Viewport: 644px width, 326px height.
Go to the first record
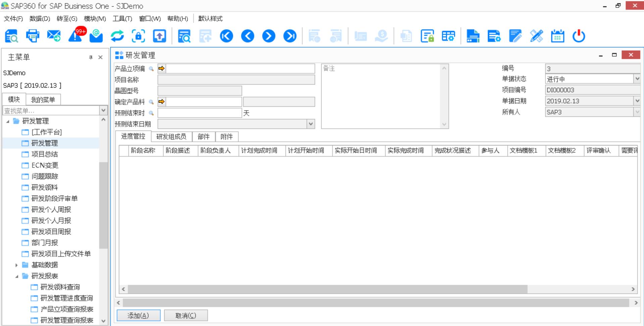pyautogui.click(x=227, y=36)
